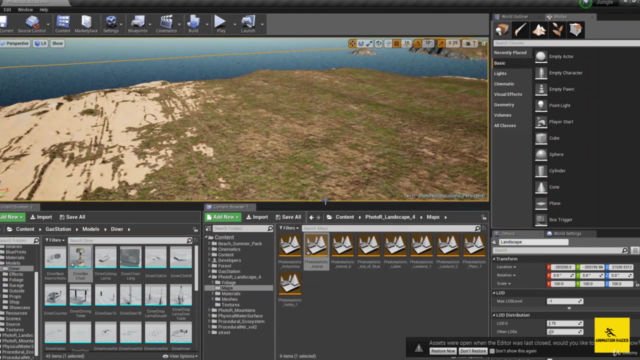
Task: Click the Build toolbar button
Action: tap(193, 24)
